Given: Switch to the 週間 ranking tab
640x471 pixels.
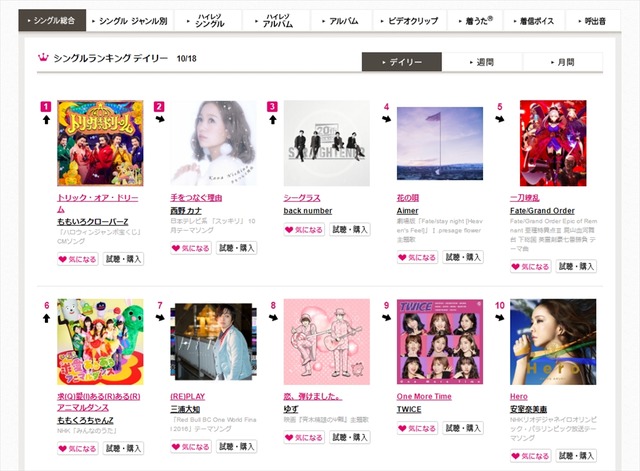Looking at the screenshot, I should pyautogui.click(x=482, y=62).
